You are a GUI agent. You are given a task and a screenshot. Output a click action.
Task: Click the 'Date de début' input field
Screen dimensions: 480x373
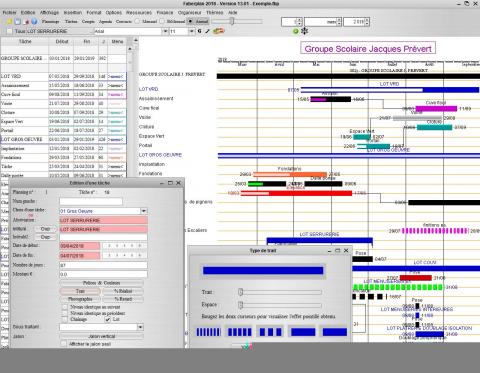(80, 246)
